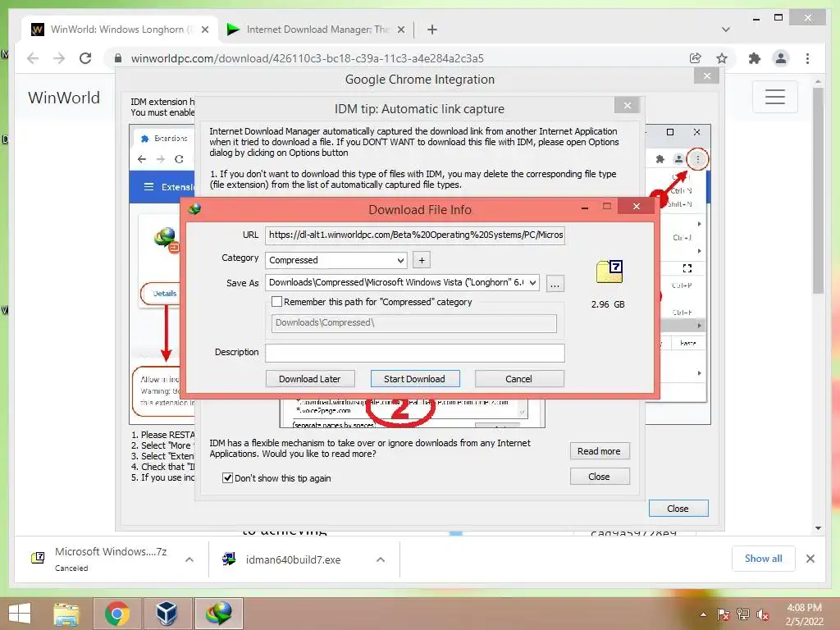Show hidden system tray icons

point(703,614)
